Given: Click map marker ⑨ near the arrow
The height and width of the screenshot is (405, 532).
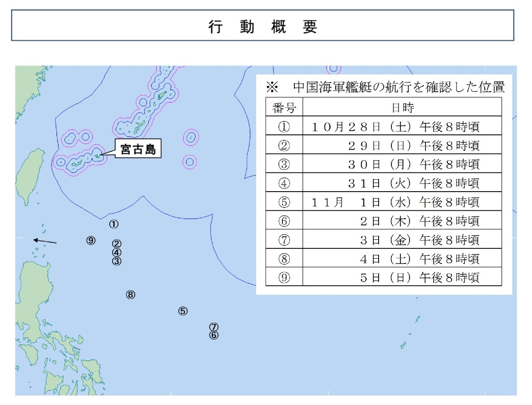Looking at the screenshot, I should coord(91,240).
